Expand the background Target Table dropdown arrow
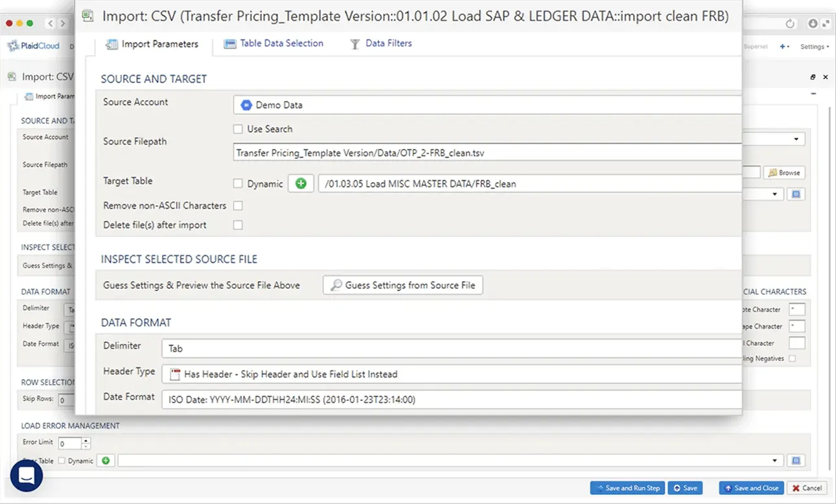The image size is (836, 504). tap(774, 194)
